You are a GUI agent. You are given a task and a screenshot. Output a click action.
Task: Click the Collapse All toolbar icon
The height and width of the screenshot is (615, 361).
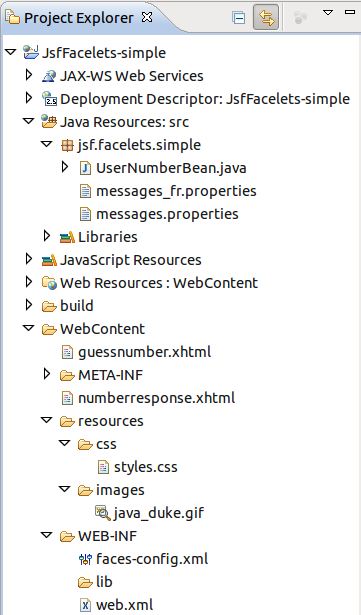[x=239, y=18]
